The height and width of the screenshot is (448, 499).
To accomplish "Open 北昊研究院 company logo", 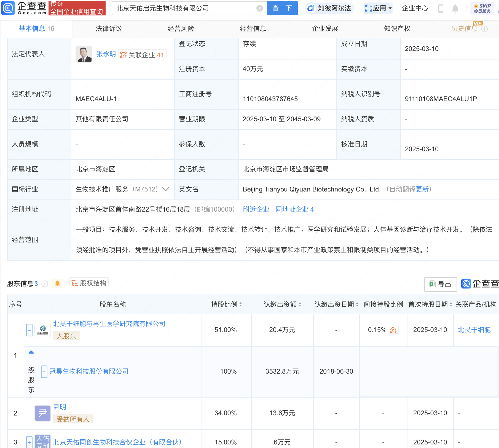I will [x=43, y=330].
